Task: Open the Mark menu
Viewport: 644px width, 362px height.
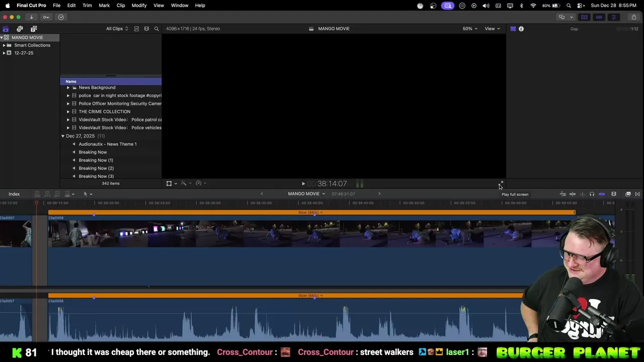Action: [x=104, y=6]
